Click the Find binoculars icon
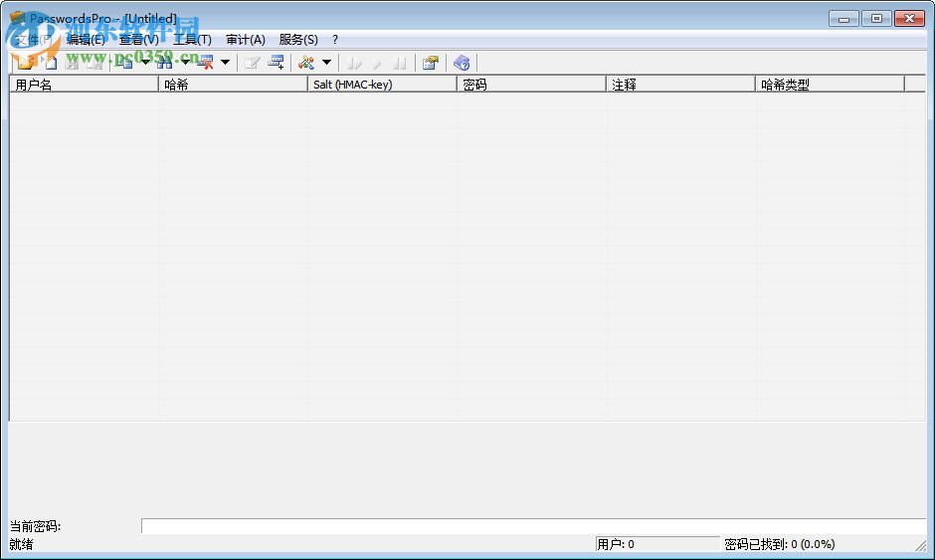This screenshot has width=935, height=560. pos(164,62)
